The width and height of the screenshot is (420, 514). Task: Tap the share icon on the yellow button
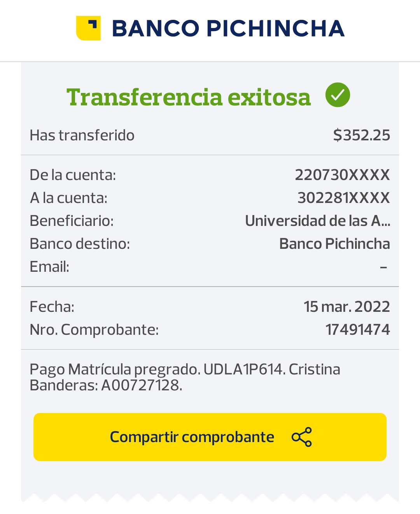tap(302, 437)
